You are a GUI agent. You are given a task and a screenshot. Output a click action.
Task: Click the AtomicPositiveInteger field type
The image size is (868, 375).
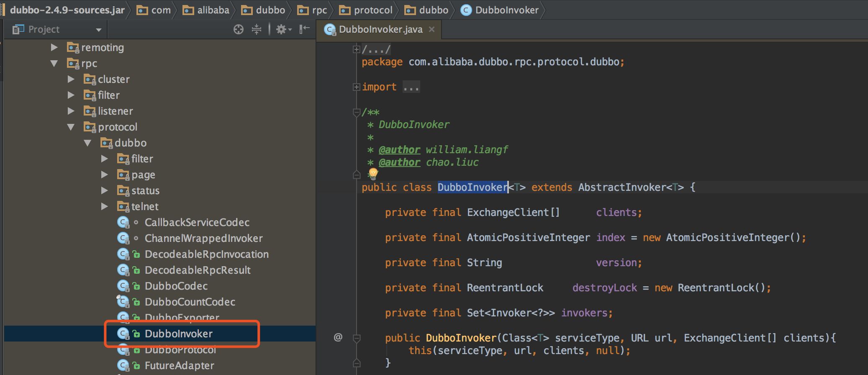click(529, 237)
